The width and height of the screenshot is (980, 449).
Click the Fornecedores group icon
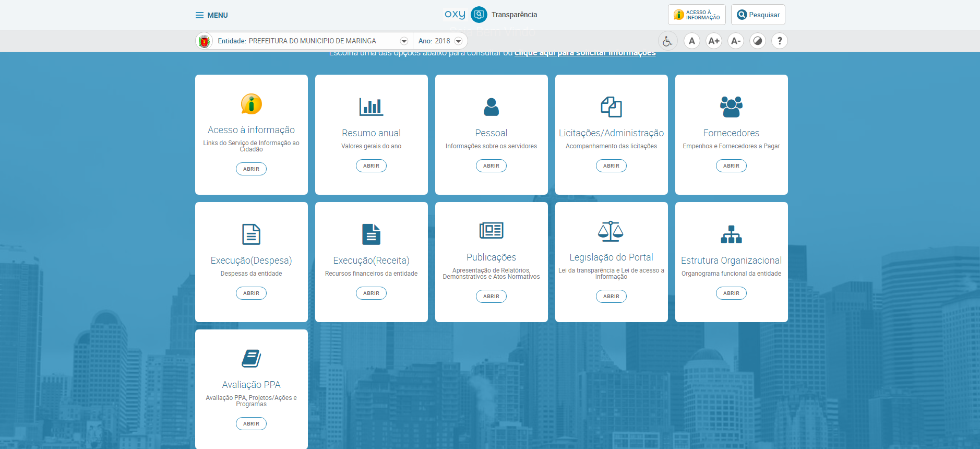pyautogui.click(x=731, y=107)
